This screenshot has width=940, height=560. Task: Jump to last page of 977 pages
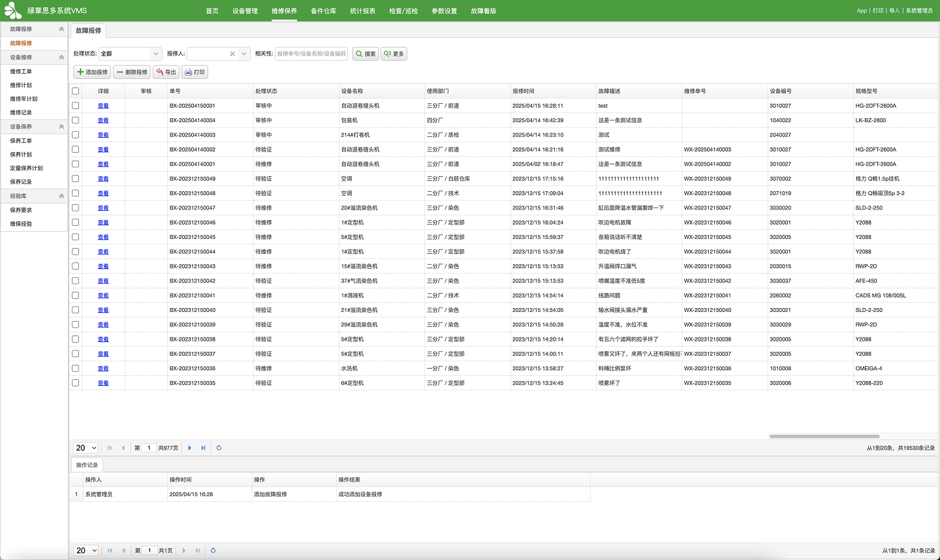204,448
